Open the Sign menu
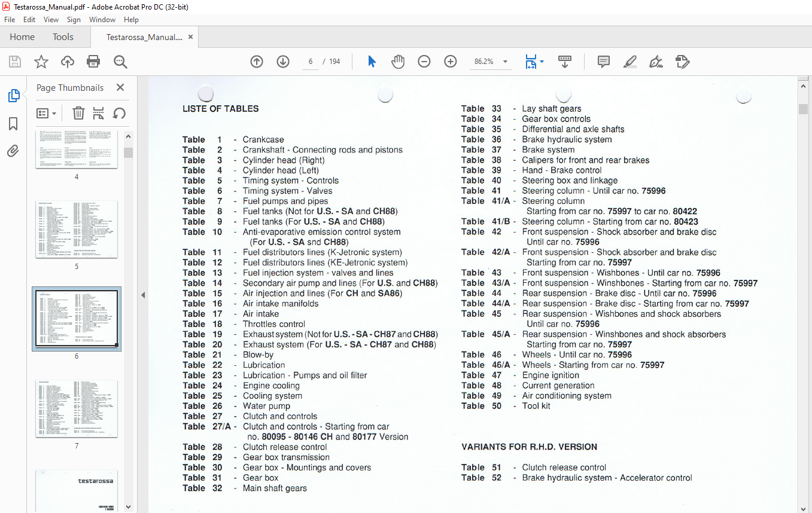The image size is (812, 513). point(74,20)
